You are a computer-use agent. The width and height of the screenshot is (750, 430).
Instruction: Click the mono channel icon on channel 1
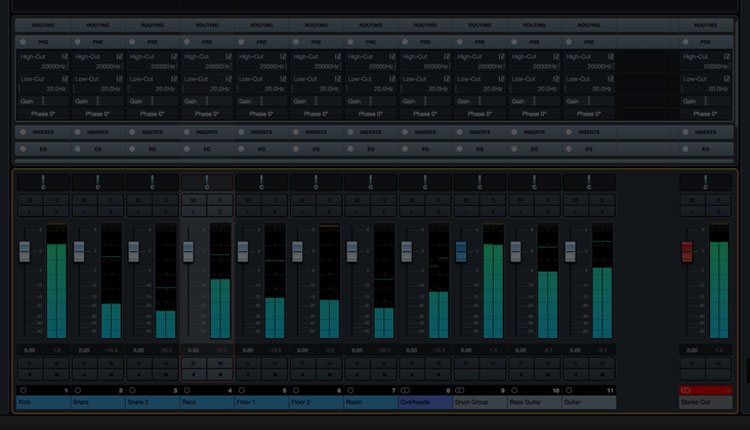click(x=23, y=390)
